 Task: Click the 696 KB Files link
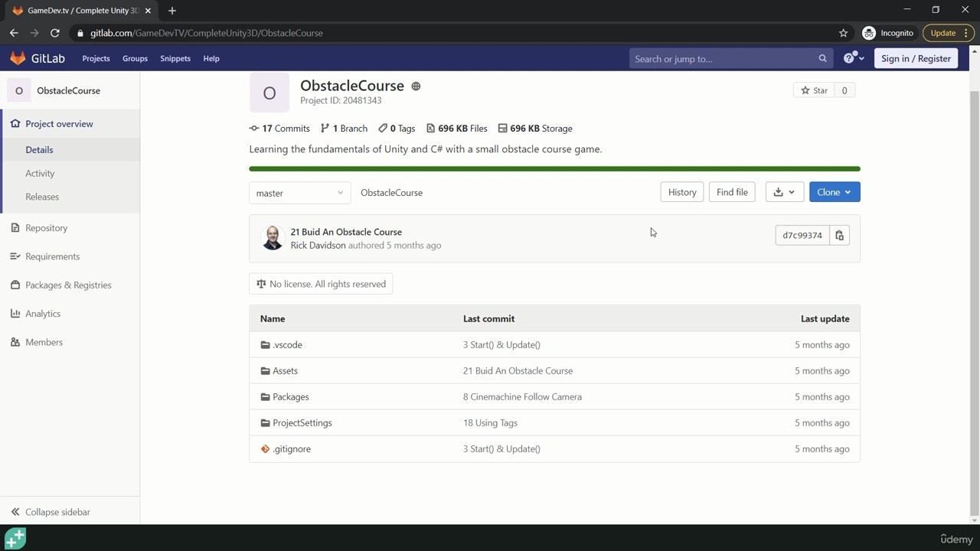[x=456, y=129]
